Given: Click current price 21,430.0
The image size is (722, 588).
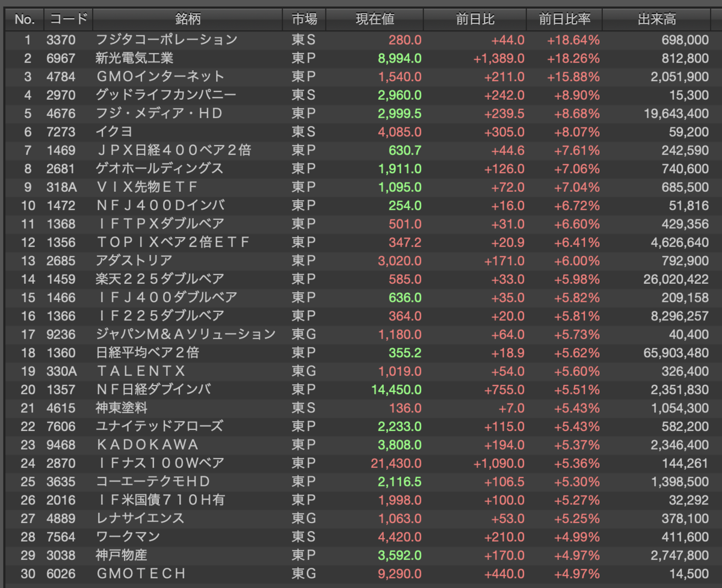Looking at the screenshot, I should tap(396, 463).
